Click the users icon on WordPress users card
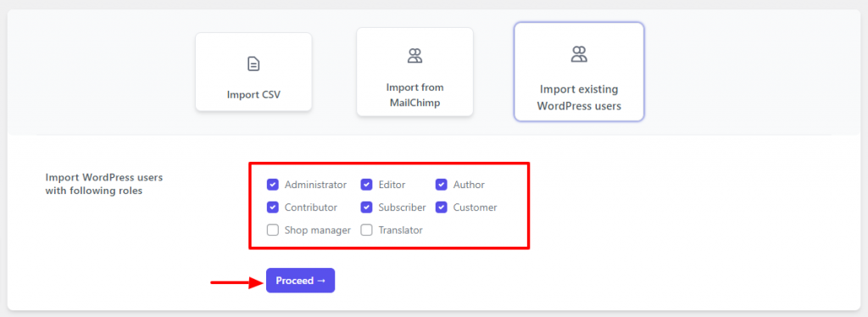This screenshot has width=868, height=317. [x=579, y=53]
